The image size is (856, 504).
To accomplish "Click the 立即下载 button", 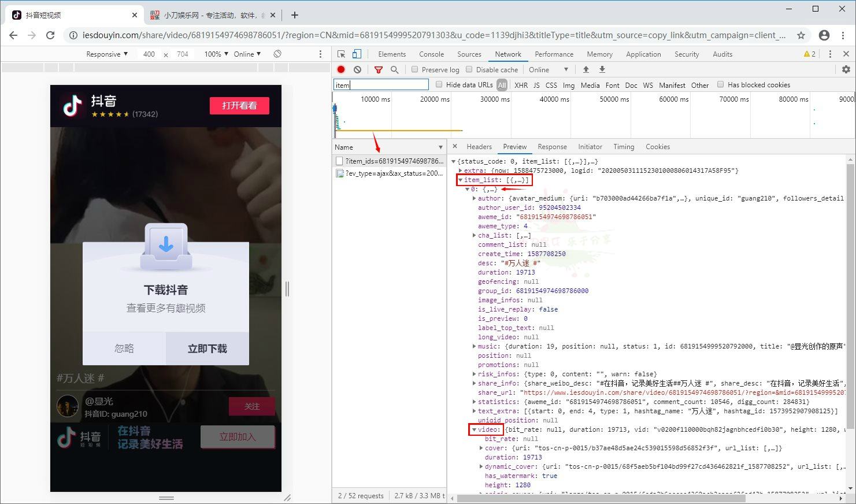I will pyautogui.click(x=207, y=349).
